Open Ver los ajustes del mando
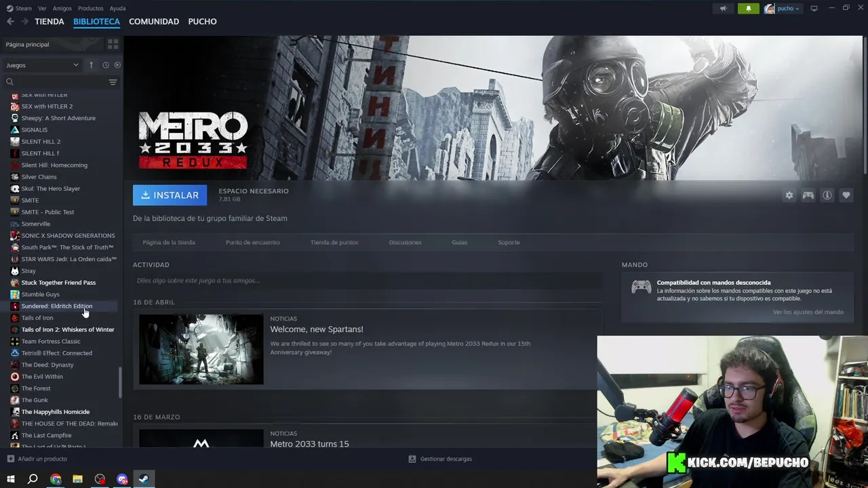Screen dimensions: 868x488 pyautogui.click(x=808, y=312)
